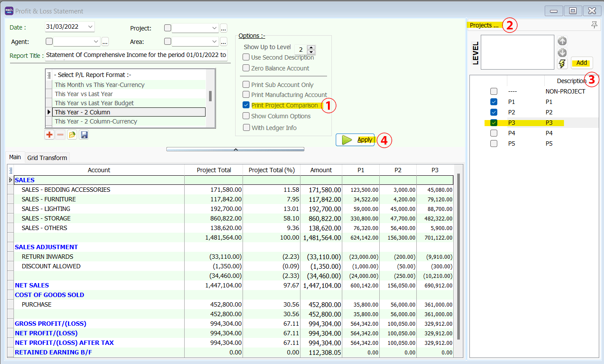Select This Year vs Last Year format
Screen dimensions: 604x364
[x=84, y=94]
